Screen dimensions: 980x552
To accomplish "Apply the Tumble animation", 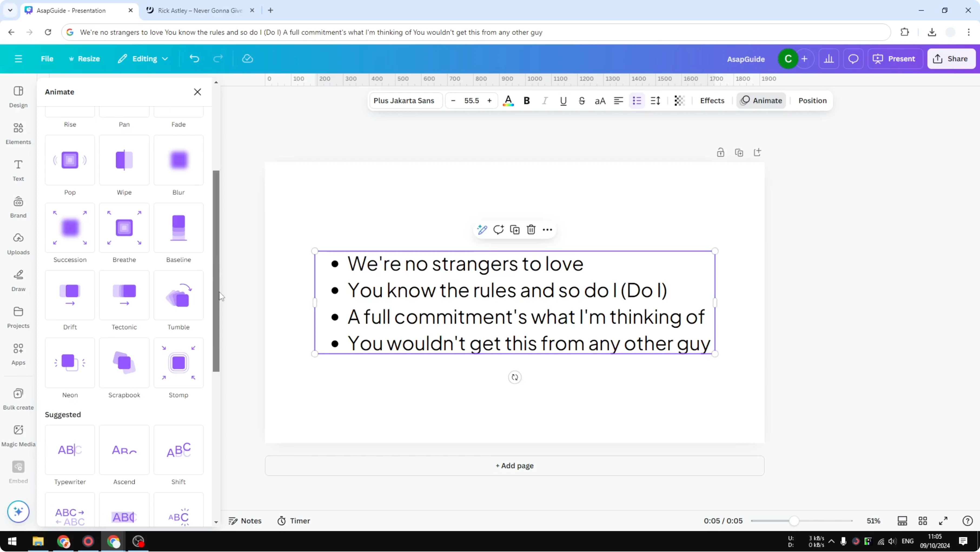I will (178, 295).
